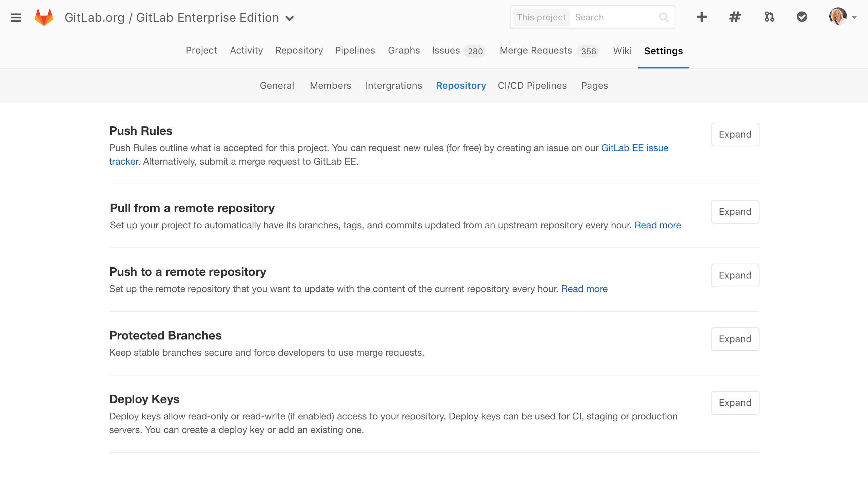Image resolution: width=868 pixels, height=496 pixels.
Task: Switch to the Members settings tab
Action: [330, 85]
